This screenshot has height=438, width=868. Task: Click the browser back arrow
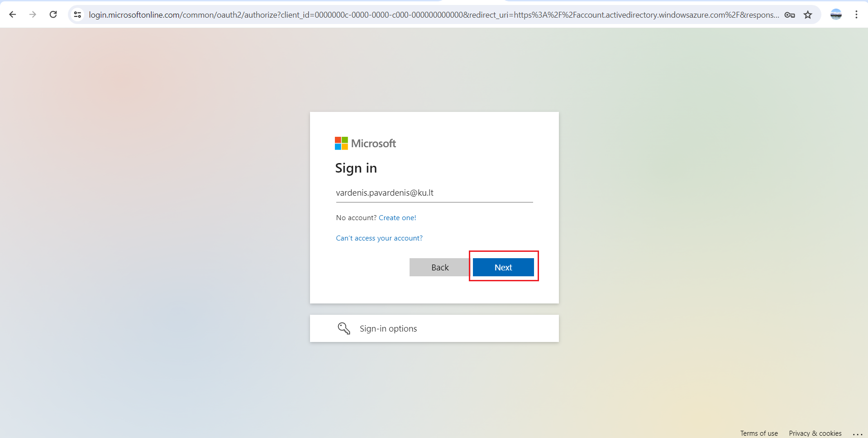(13, 14)
